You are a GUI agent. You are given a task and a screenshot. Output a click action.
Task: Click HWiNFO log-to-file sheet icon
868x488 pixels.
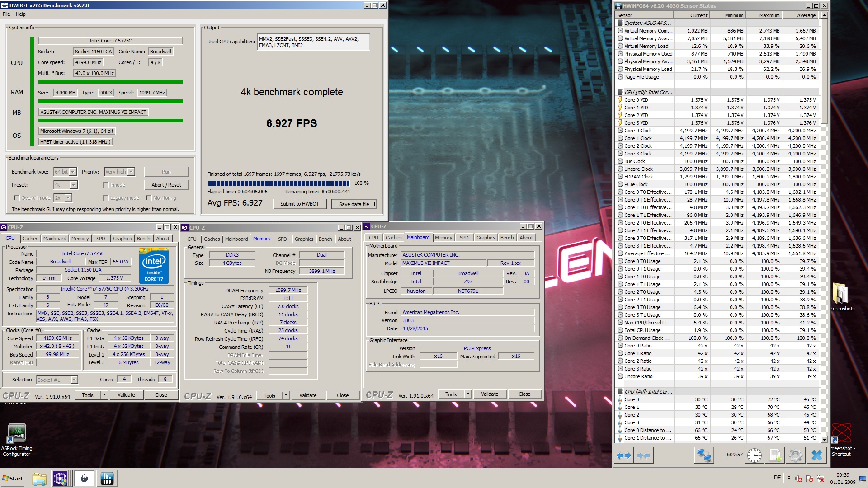775,455
